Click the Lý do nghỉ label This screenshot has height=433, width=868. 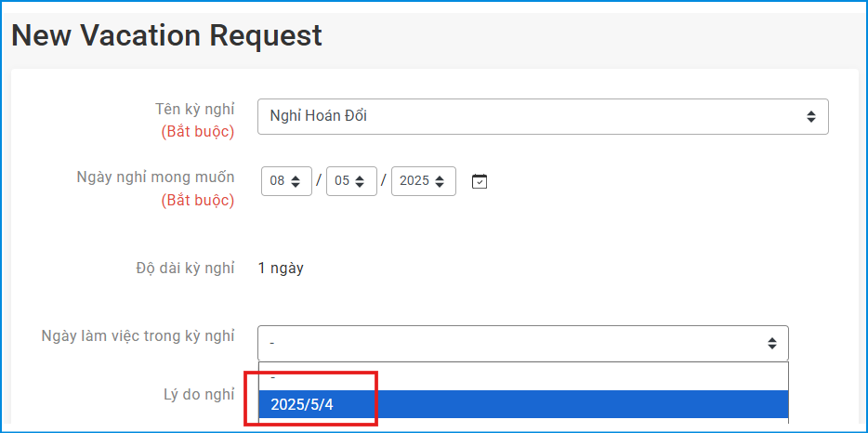tap(199, 394)
